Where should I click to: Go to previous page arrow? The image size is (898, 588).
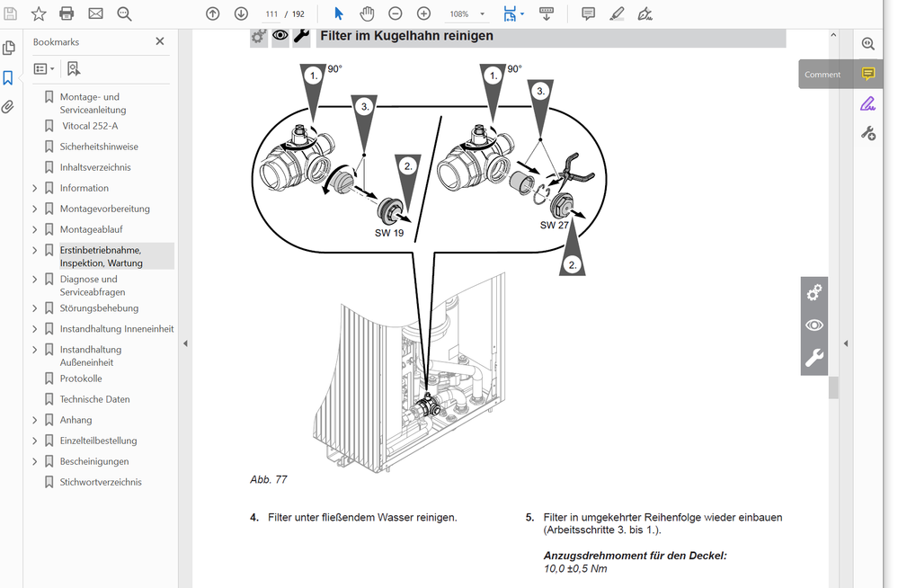pyautogui.click(x=212, y=13)
